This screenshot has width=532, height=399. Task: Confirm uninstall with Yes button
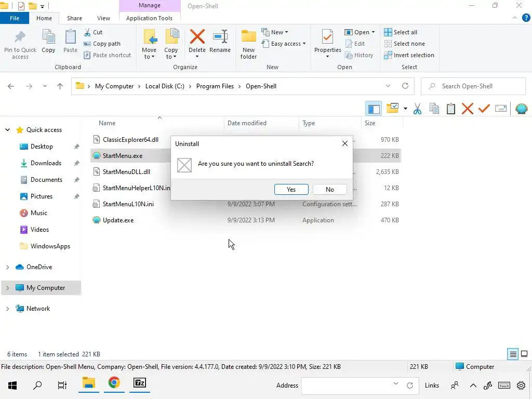(291, 189)
